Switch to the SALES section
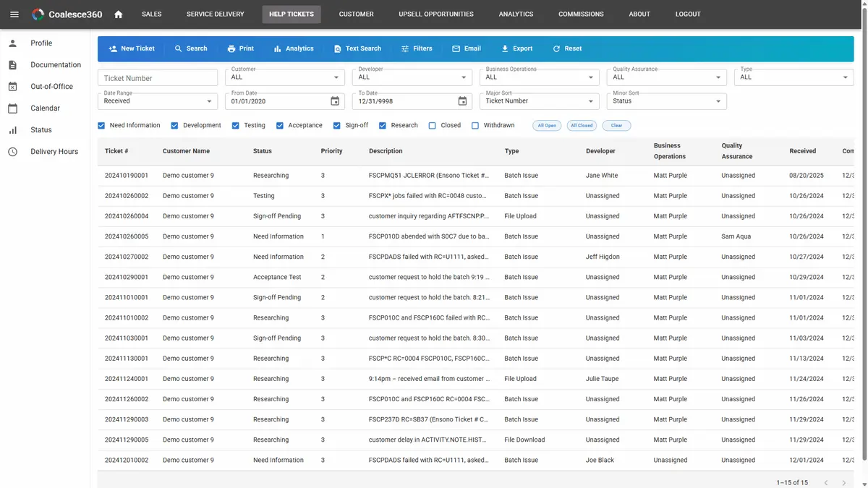Image resolution: width=868 pixels, height=488 pixels. [152, 14]
